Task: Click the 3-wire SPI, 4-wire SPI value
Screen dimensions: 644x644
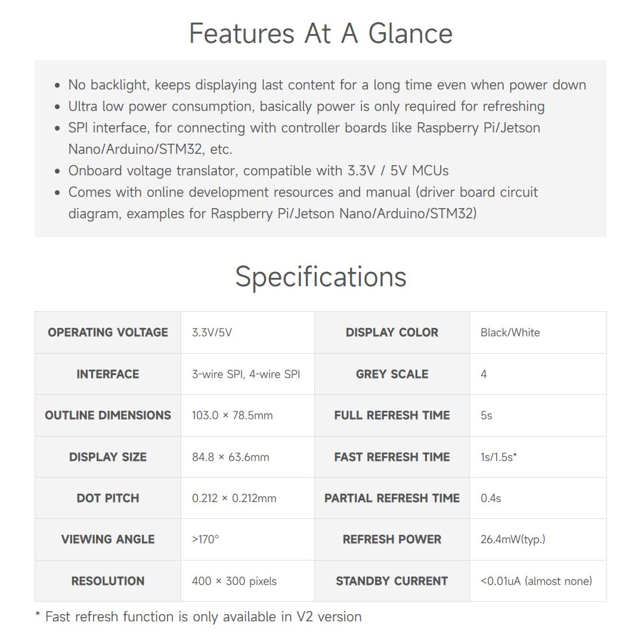Action: (x=246, y=374)
